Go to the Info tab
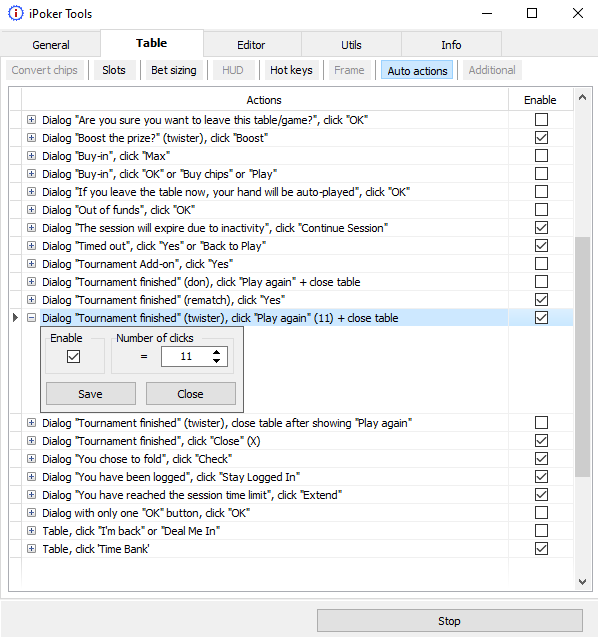Image resolution: width=598 pixels, height=637 pixels. [x=451, y=45]
